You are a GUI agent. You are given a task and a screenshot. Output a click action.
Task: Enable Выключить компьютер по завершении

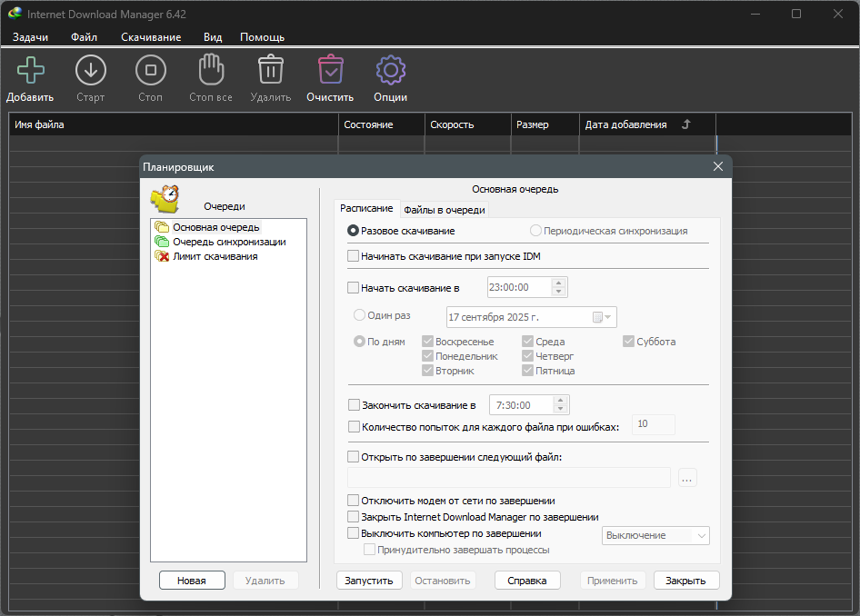pos(354,533)
